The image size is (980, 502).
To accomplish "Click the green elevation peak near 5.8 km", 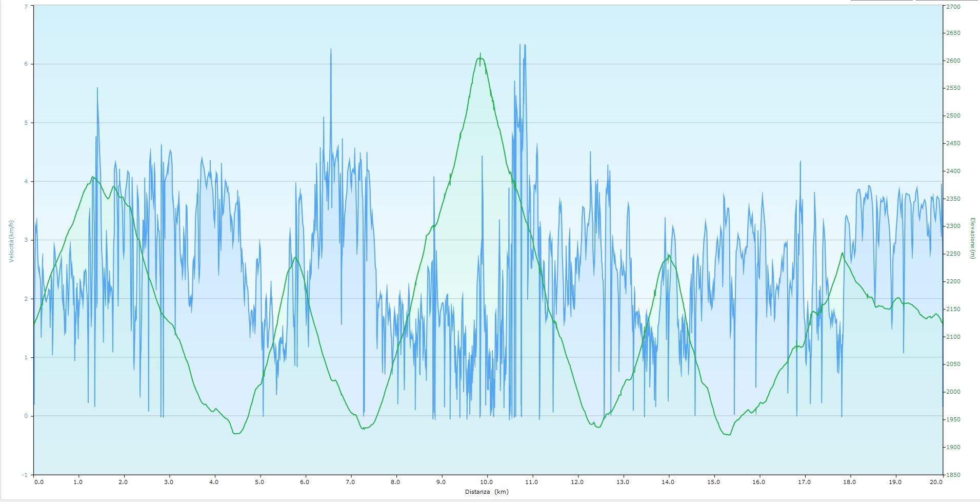I will [295, 258].
